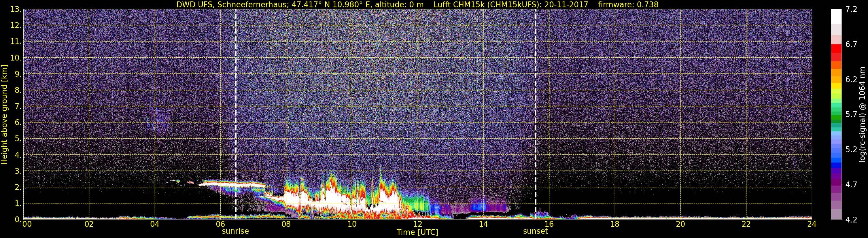Image resolution: width=868 pixels, height=238 pixels.
Task: Click the y-axis tick label '7.'
Action: [x=18, y=107]
